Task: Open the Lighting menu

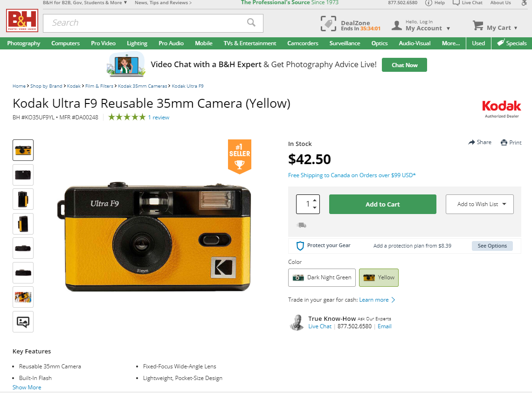Action: coord(137,43)
